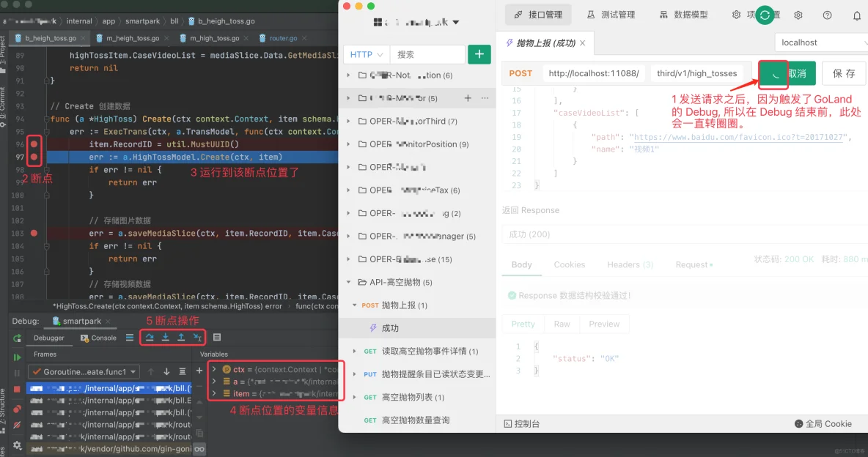Toggle Mute Breakpoints in debug sidebar
The width and height of the screenshot is (868, 457).
tap(17, 425)
